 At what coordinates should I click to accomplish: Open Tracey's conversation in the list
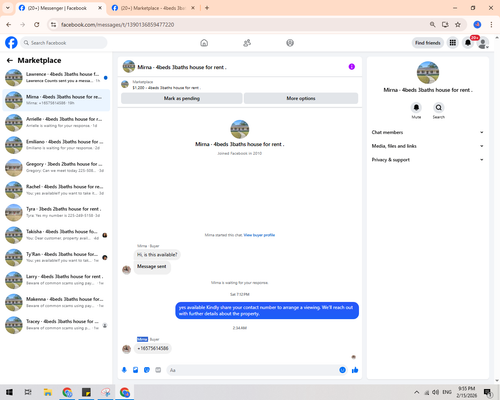pos(56,325)
